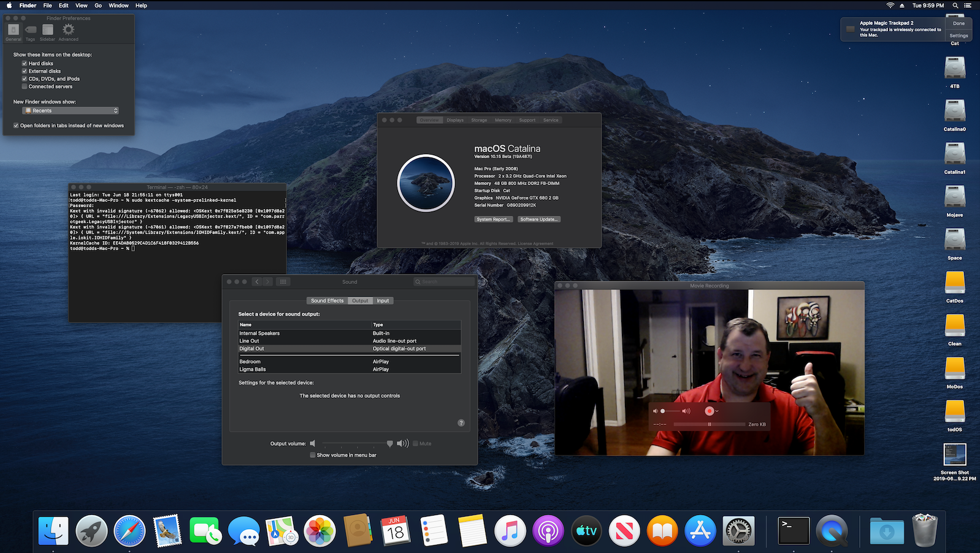Open Safari from the Dock

pyautogui.click(x=129, y=531)
